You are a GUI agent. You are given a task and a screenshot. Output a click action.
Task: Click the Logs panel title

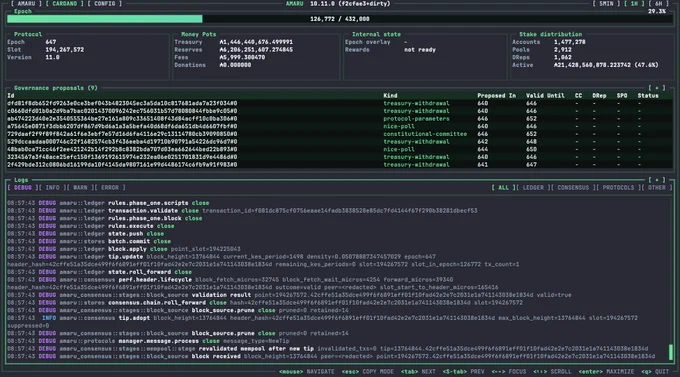(21, 180)
